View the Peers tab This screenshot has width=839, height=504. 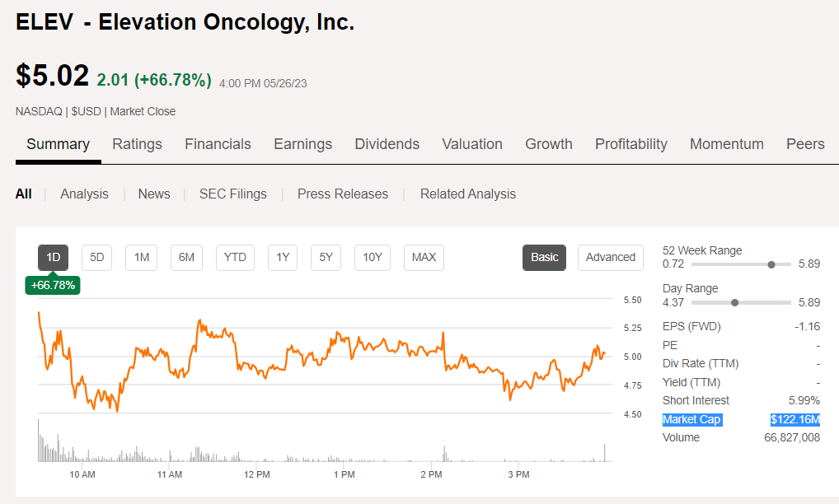(x=805, y=144)
